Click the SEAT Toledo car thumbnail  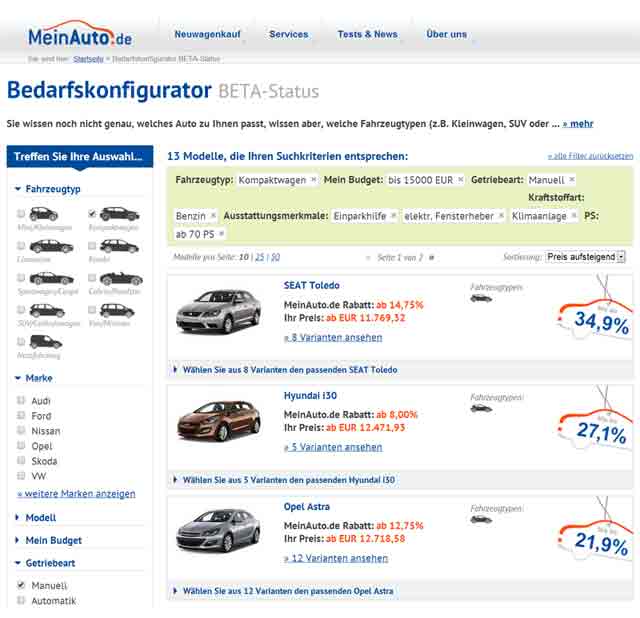[218, 311]
